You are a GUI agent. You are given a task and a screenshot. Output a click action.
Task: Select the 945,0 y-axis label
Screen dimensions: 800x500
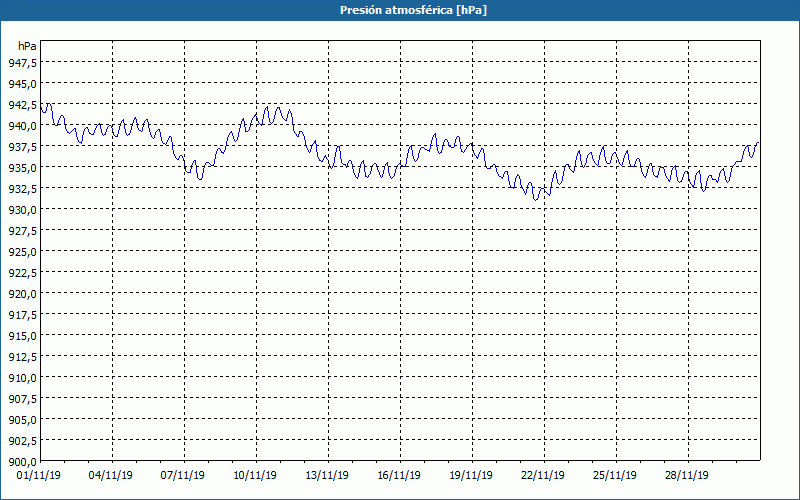tap(22, 84)
